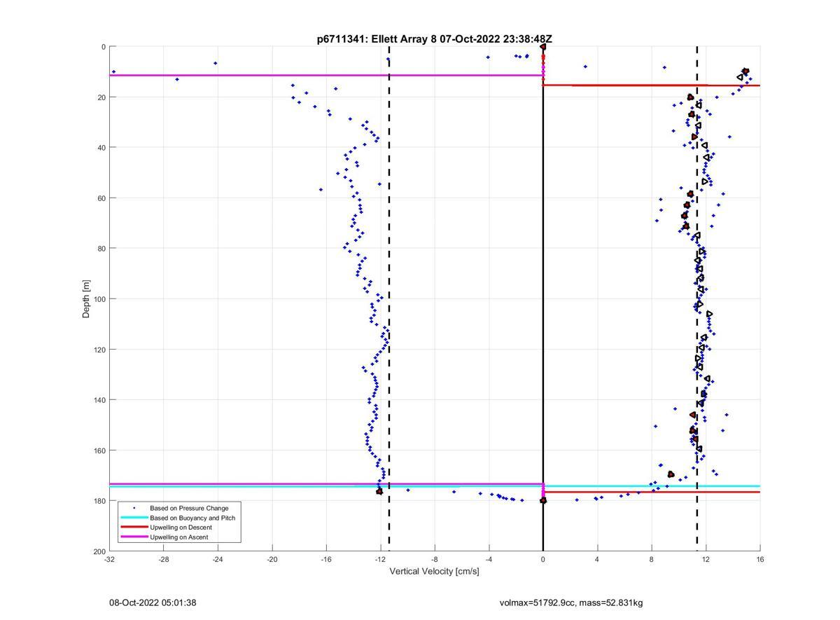840x620 pixels.
Task: Click the legend entry Based on Pressure Change
Action: [189, 508]
